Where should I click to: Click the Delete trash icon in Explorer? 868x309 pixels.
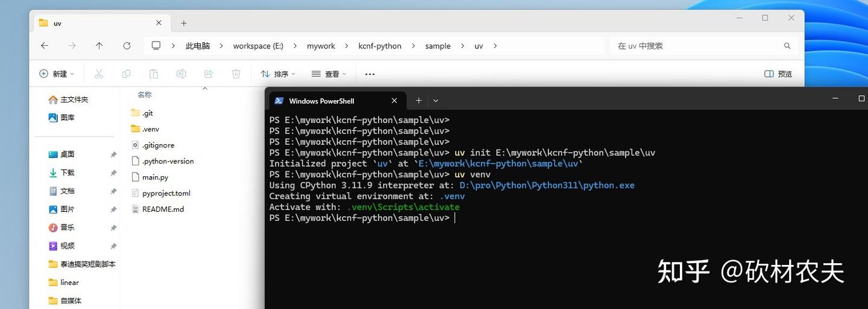tap(236, 74)
